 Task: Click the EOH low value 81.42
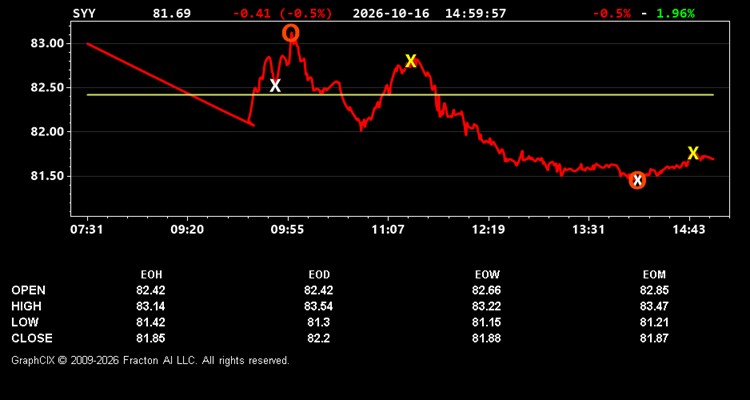point(150,322)
